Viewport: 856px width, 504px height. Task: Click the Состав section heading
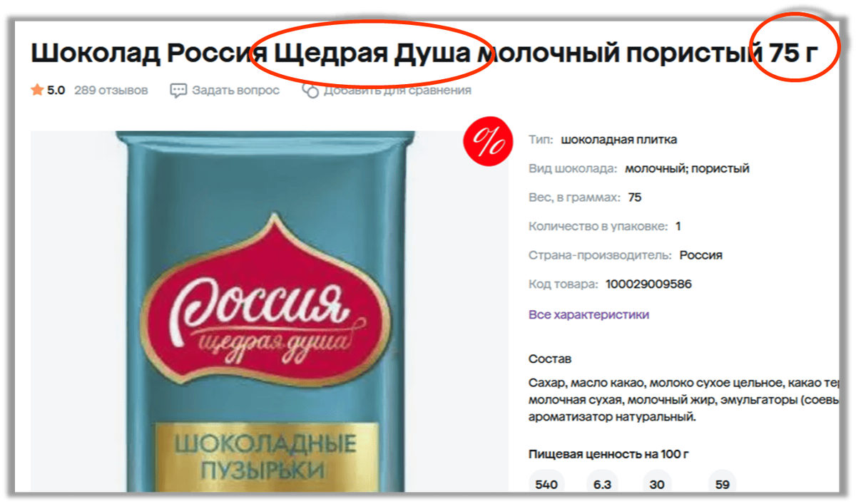point(550,359)
